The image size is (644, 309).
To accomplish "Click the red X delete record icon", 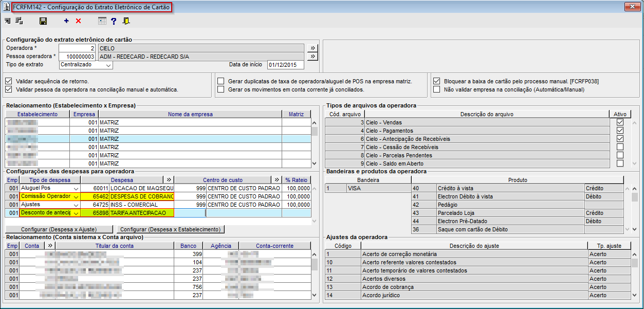I will pyautogui.click(x=79, y=21).
